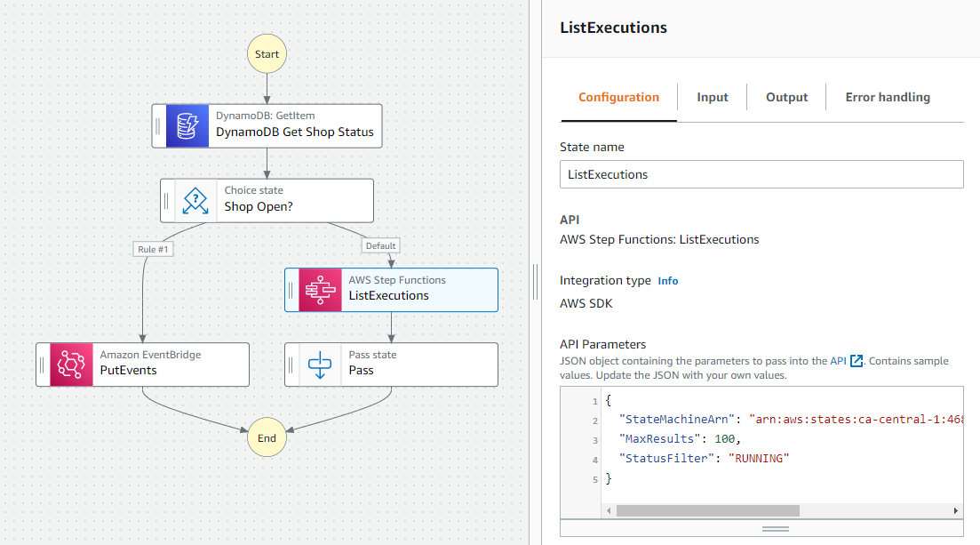Switch to the Configuration tab
980x545 pixels.
618,97
